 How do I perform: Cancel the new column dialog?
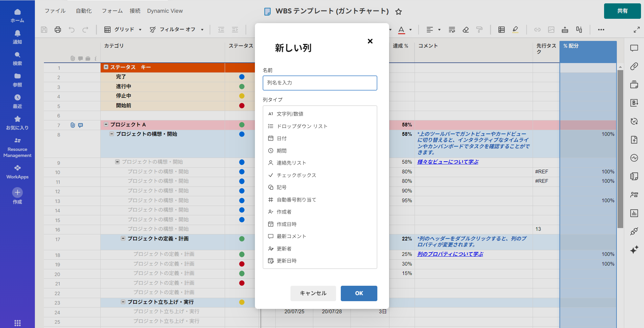[x=313, y=293]
